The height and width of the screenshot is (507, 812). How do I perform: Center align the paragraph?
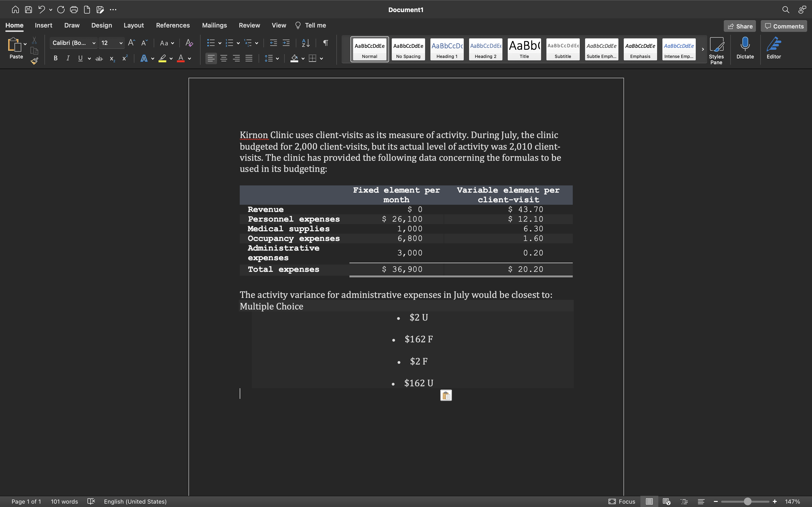[x=224, y=58]
